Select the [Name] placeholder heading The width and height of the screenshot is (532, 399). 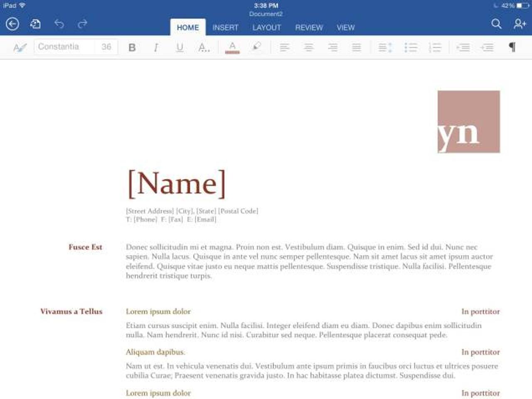(177, 183)
